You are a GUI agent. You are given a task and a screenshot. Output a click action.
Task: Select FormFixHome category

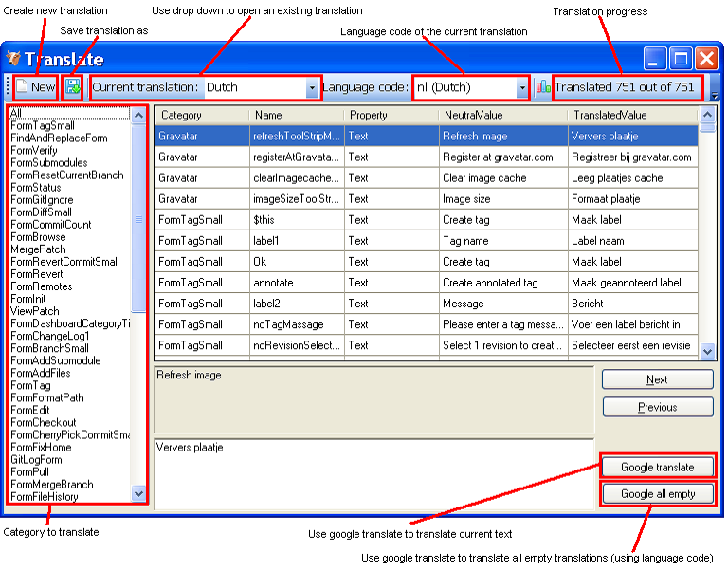69,448
